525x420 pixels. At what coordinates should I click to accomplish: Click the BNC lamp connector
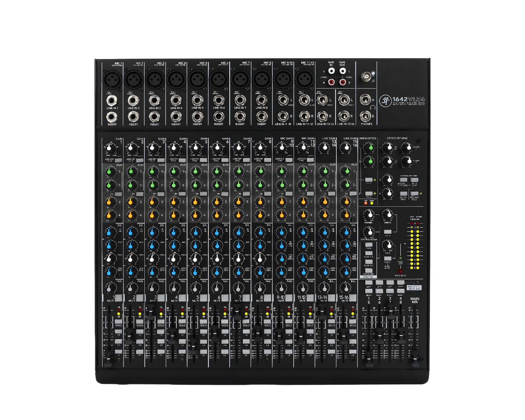coord(365,75)
